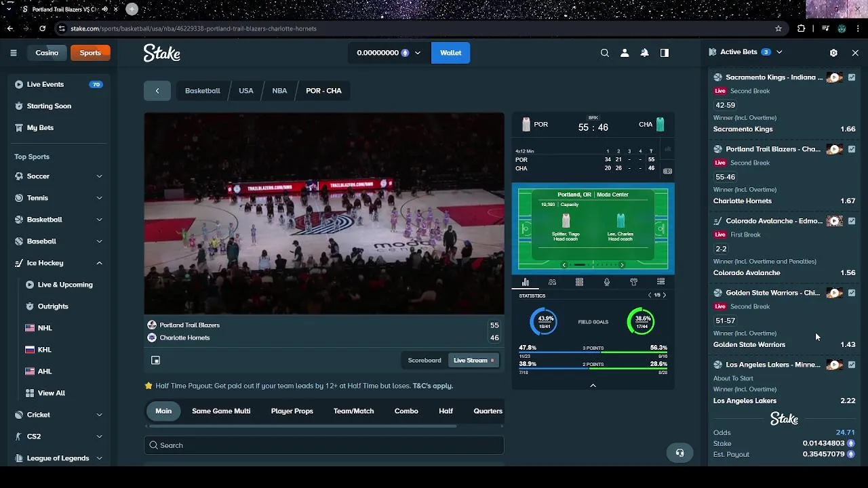
Task: Open NHL under Ice Hockey
Action: coord(45,328)
